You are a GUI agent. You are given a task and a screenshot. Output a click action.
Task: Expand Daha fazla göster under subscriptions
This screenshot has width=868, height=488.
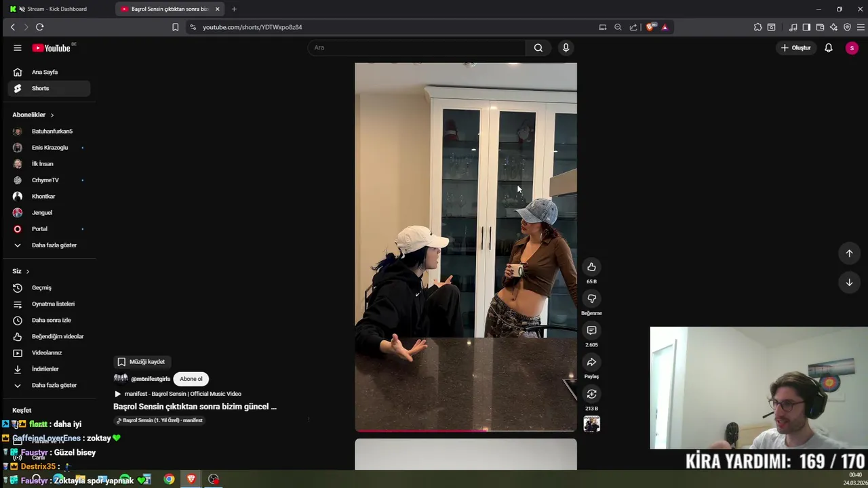point(49,245)
